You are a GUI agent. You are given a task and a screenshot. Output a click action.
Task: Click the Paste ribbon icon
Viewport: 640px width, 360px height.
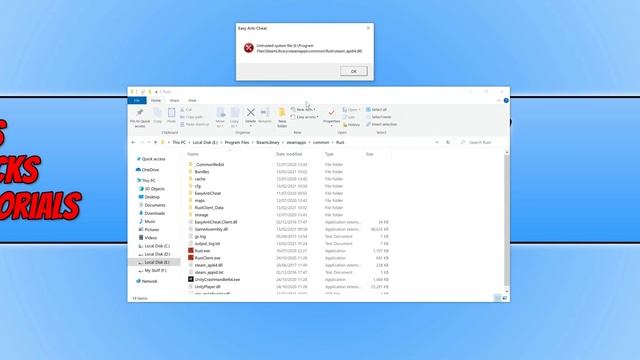pyautogui.click(x=171, y=113)
